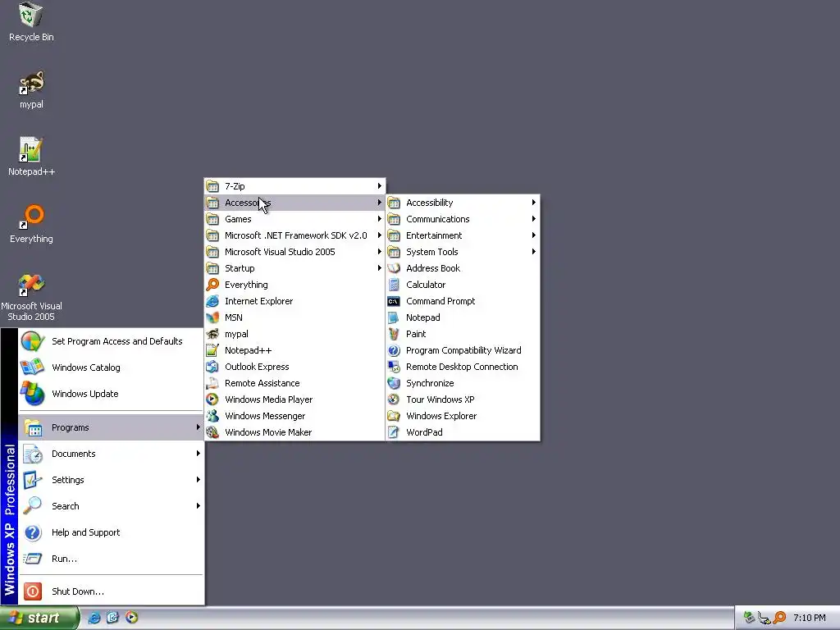Open Windows Messenger from Programs menu
840x630 pixels.
click(x=294, y=416)
